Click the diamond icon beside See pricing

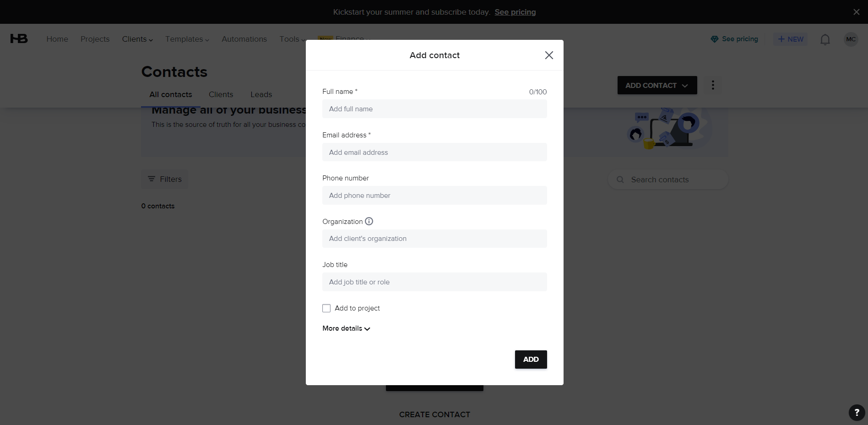tap(714, 39)
